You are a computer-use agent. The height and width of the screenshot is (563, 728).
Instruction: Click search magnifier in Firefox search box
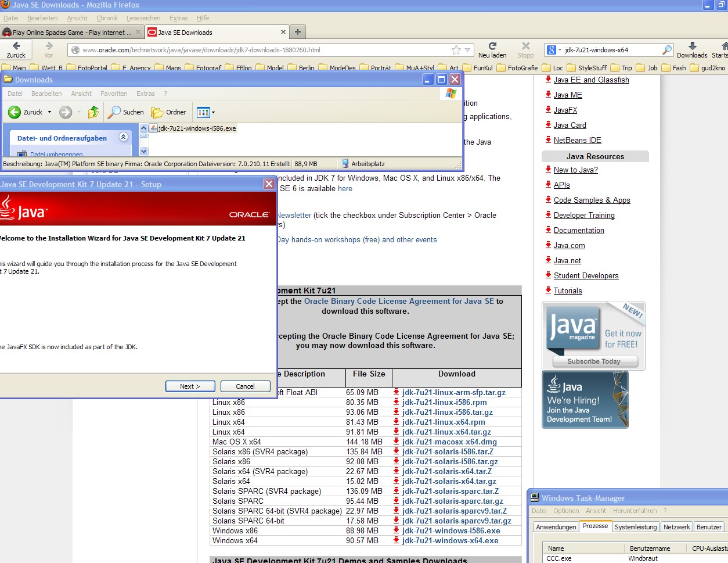point(667,50)
